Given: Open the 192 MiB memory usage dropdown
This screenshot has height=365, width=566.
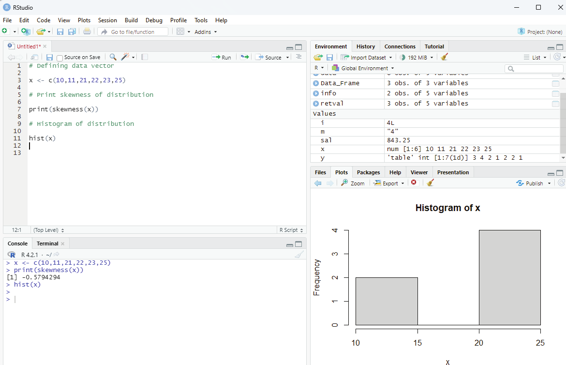Looking at the screenshot, I should [416, 57].
